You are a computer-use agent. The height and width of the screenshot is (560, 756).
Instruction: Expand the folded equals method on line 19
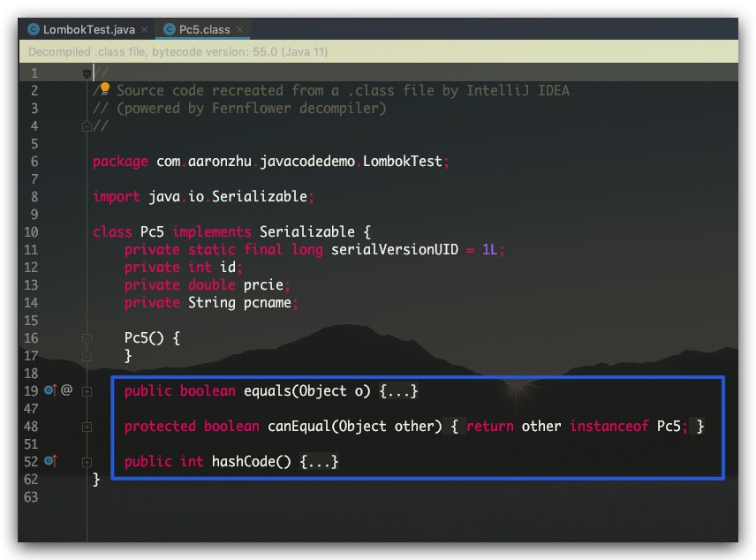tap(87, 391)
